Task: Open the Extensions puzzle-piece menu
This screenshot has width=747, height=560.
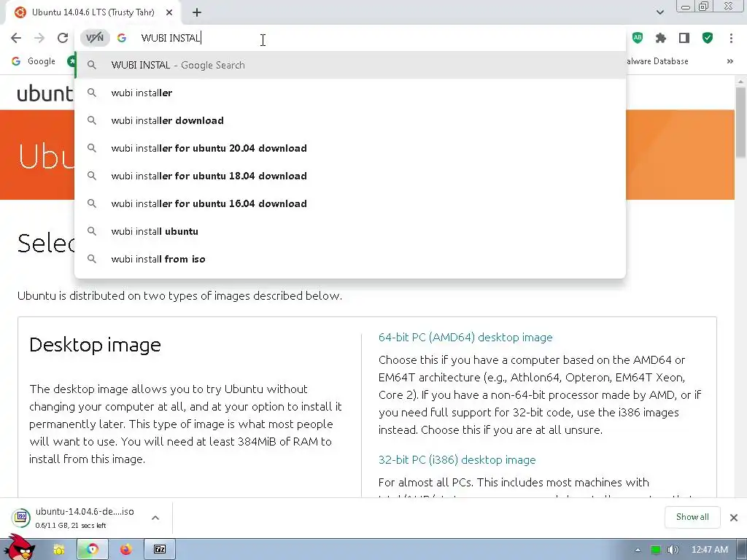Action: pos(661,38)
